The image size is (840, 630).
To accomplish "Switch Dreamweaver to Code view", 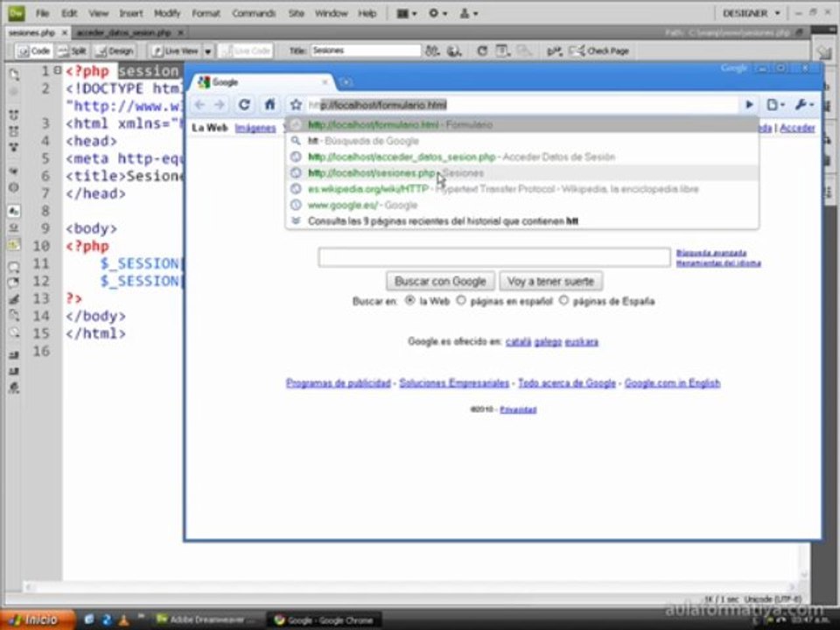I will pos(34,51).
